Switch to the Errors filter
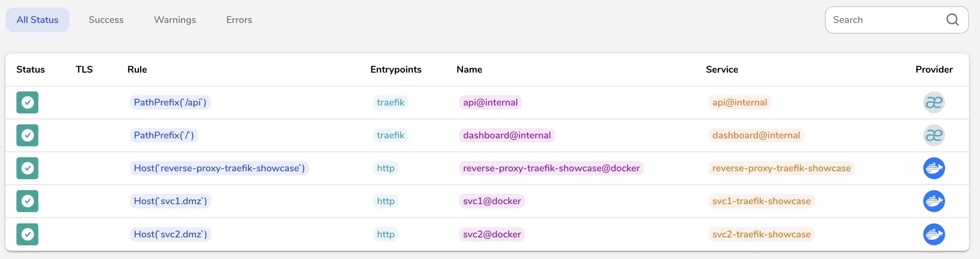Viewport: 980px width, 259px height. (x=239, y=20)
